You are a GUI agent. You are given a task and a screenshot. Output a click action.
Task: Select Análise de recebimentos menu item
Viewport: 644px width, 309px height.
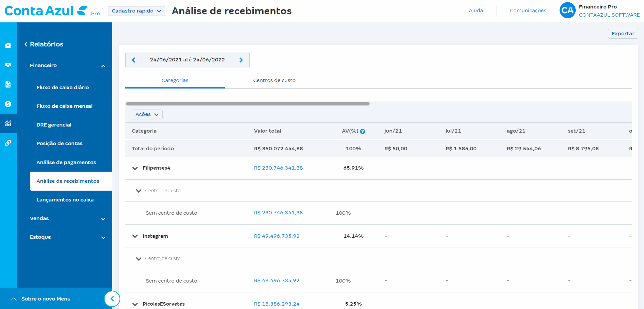pyautogui.click(x=71, y=181)
